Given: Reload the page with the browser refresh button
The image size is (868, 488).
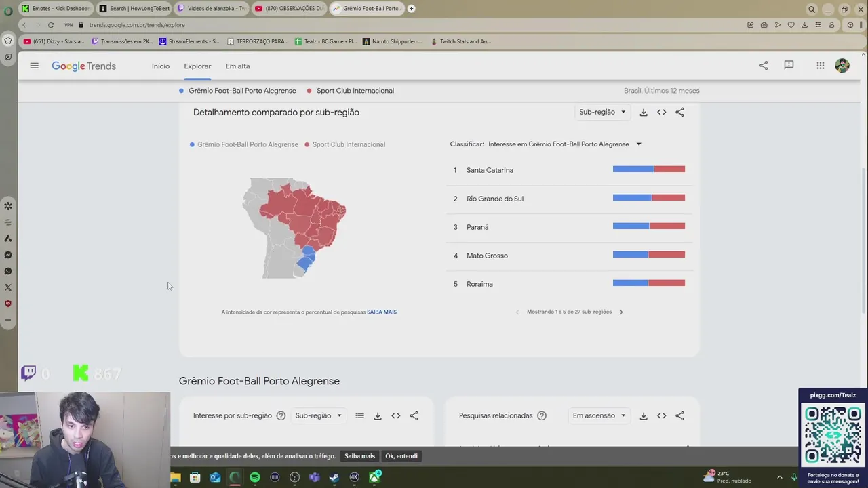Looking at the screenshot, I should tap(51, 25).
